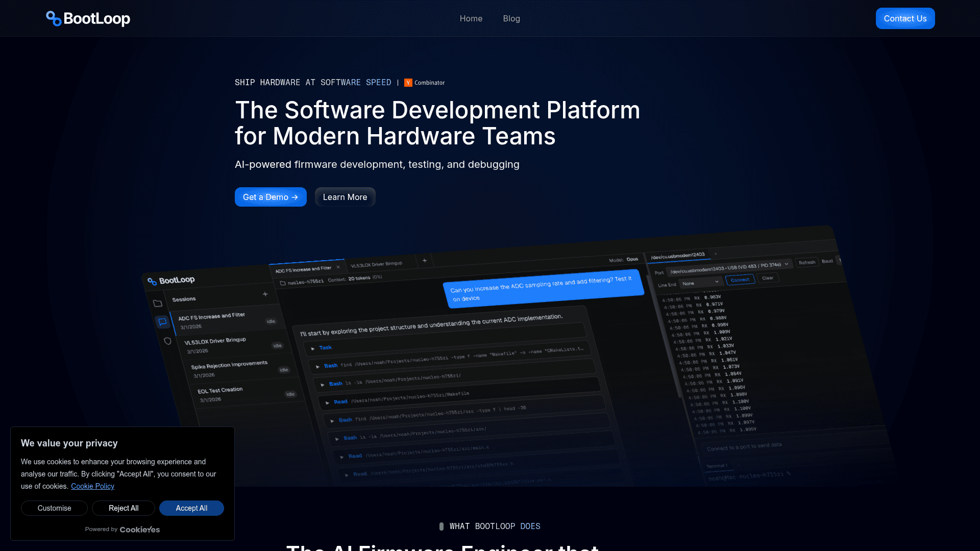The height and width of the screenshot is (551, 980).
Task: Click Accept All cookies
Action: 191,508
